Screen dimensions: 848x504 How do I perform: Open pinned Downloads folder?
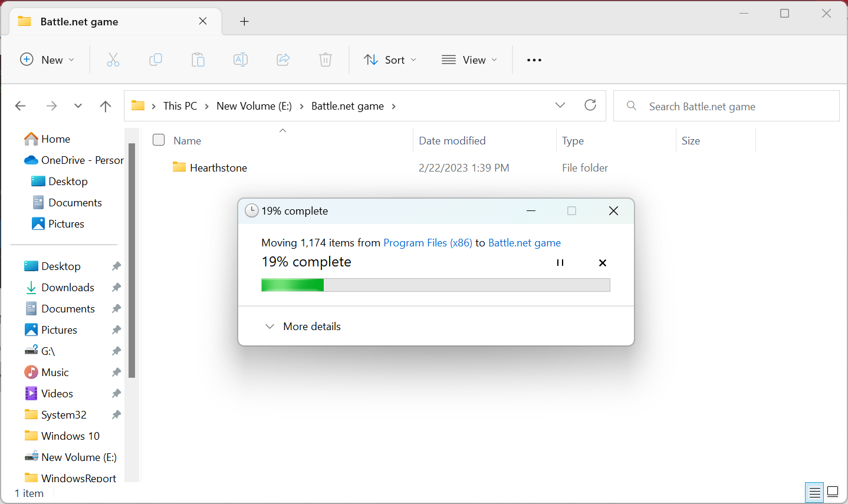click(59, 288)
